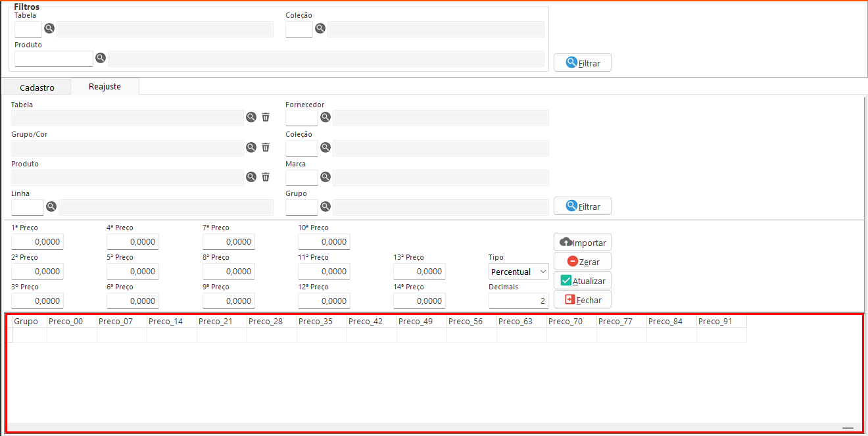Delete Produto selection with trash icon
The height and width of the screenshot is (436, 868).
tap(266, 177)
